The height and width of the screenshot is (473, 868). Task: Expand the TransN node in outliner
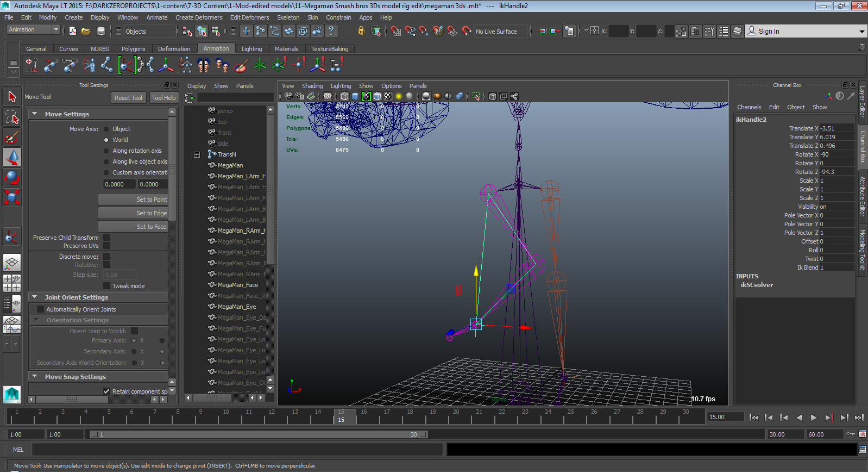197,155
